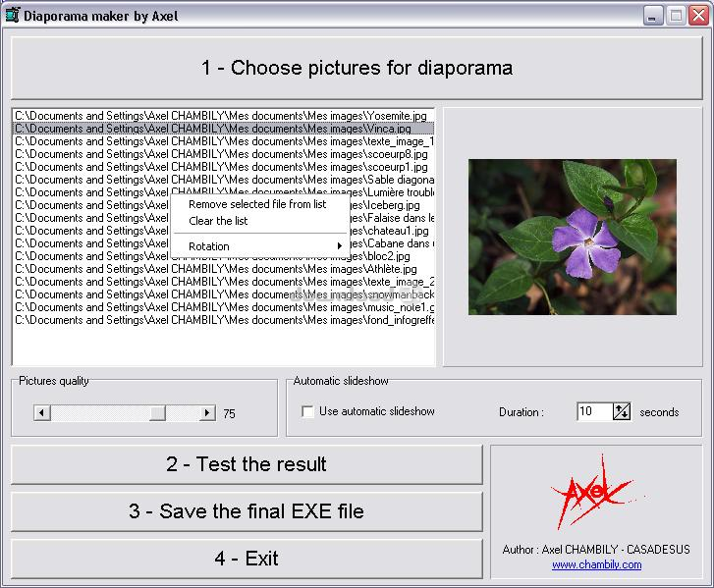Click the right arrow of quality slider
The width and height of the screenshot is (714, 588).
coord(207,413)
